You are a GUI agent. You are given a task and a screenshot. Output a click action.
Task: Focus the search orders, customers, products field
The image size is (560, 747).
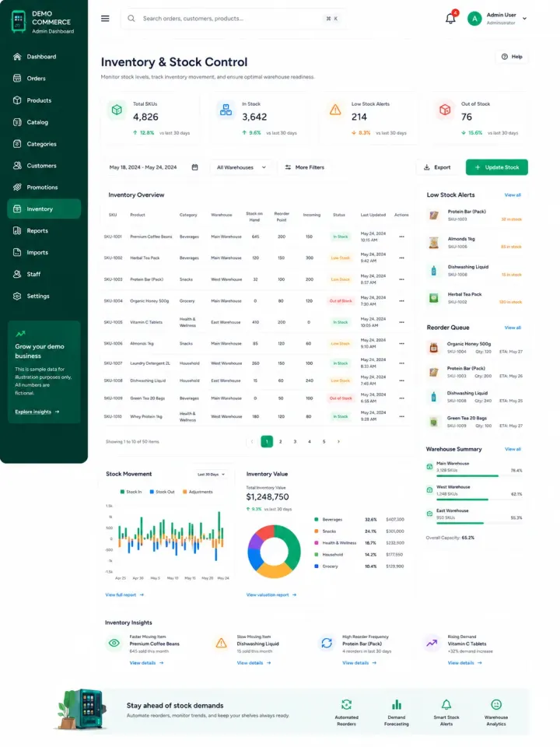(234, 19)
